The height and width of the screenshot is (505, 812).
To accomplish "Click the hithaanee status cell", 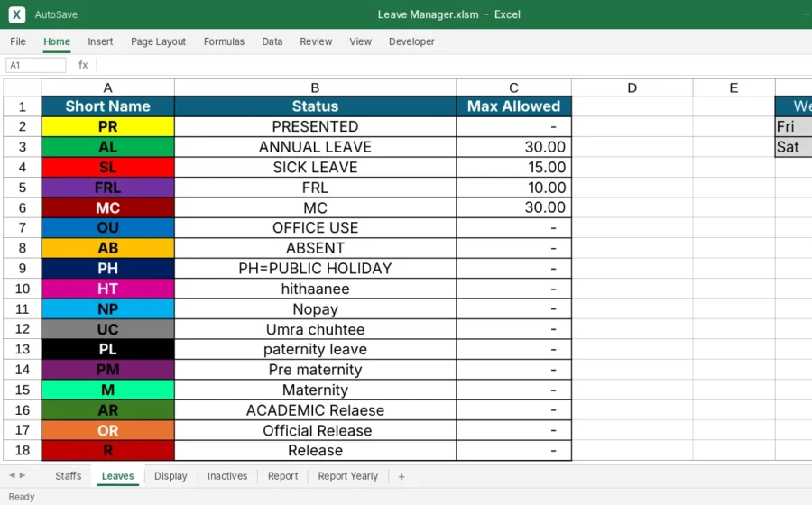I will 315,289.
